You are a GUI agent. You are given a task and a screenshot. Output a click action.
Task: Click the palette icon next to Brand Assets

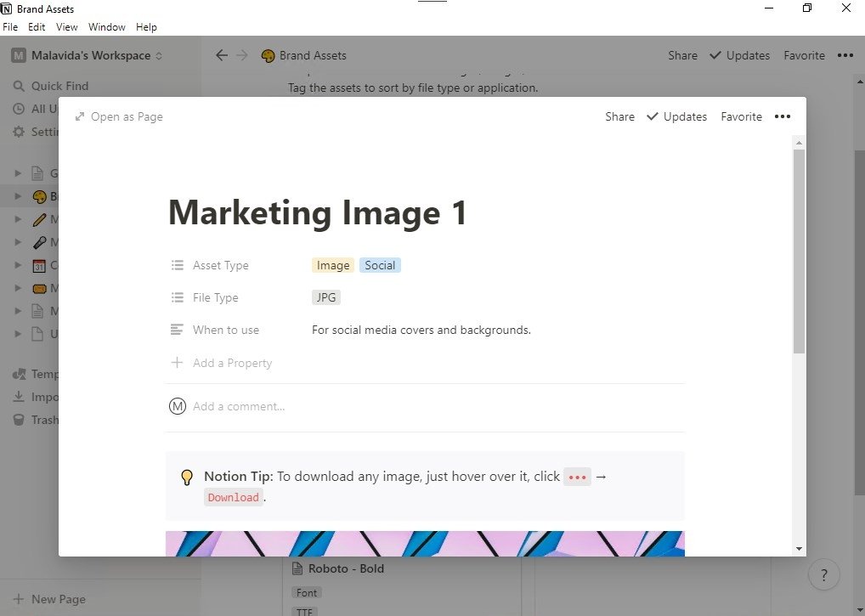(x=269, y=56)
